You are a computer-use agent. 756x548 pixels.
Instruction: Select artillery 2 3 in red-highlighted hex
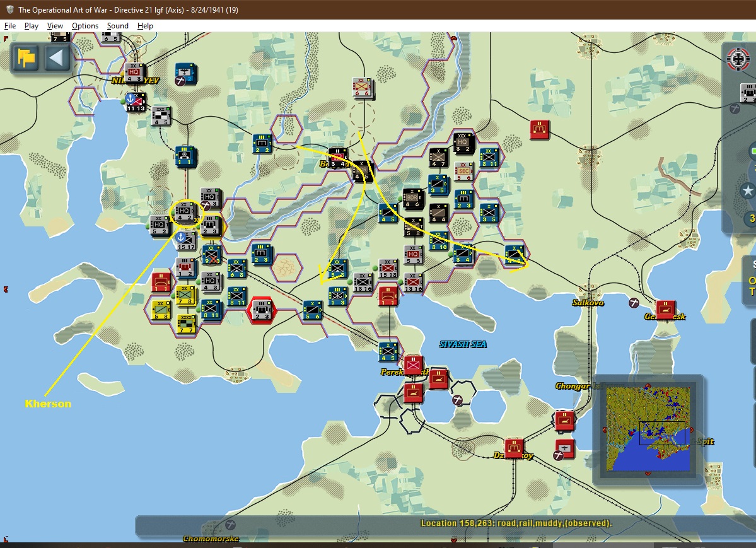[262, 310]
